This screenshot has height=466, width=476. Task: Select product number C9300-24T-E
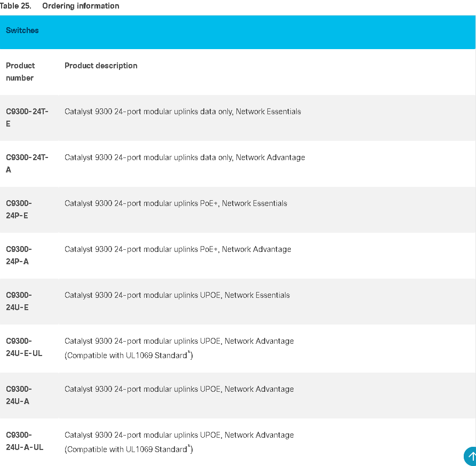[27, 117]
